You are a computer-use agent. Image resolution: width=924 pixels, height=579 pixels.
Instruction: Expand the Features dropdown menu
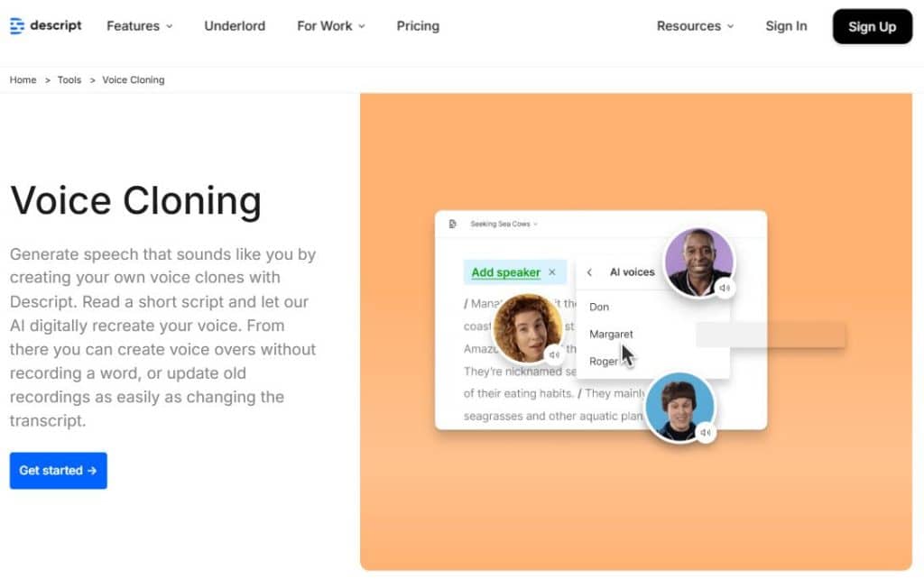pos(139,26)
